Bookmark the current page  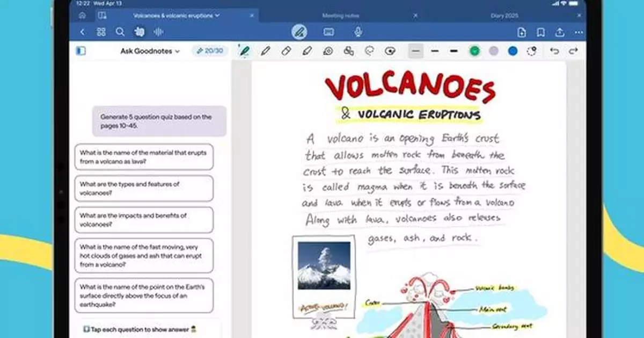coord(541,32)
